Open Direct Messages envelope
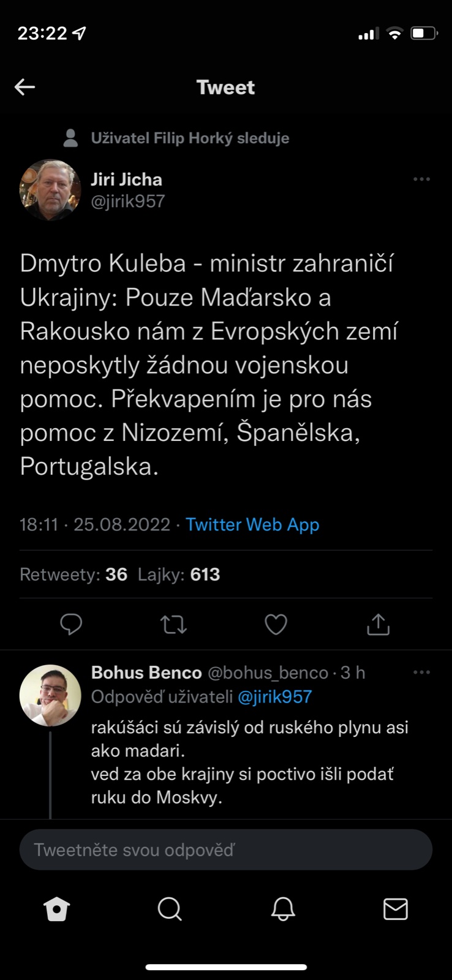 click(396, 909)
